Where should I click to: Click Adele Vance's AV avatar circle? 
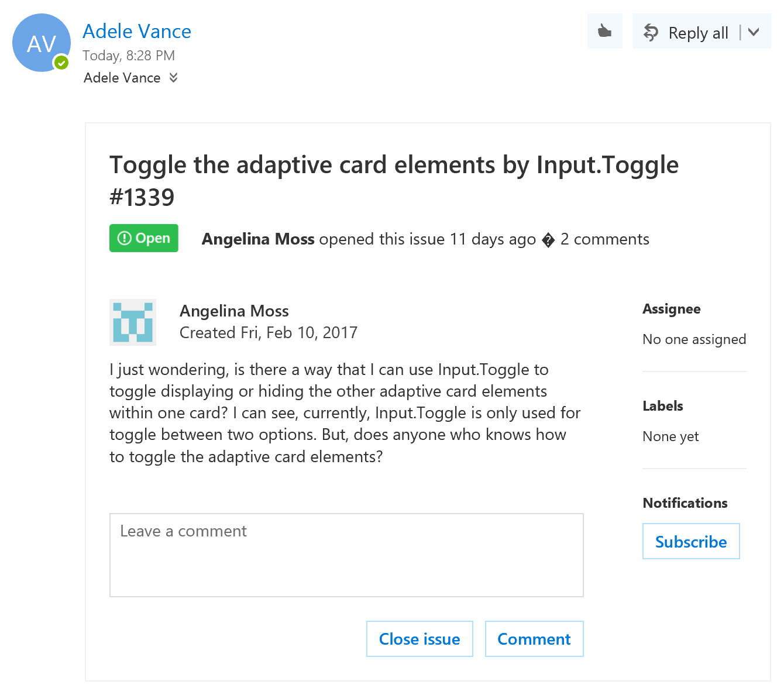coord(41,43)
